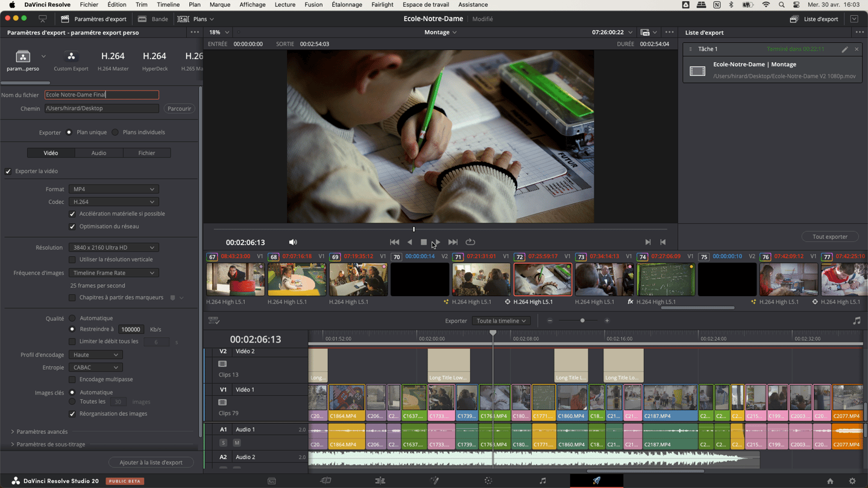The width and height of the screenshot is (868, 488).
Task: Open the export settings three-dot options menu
Action: click(194, 33)
